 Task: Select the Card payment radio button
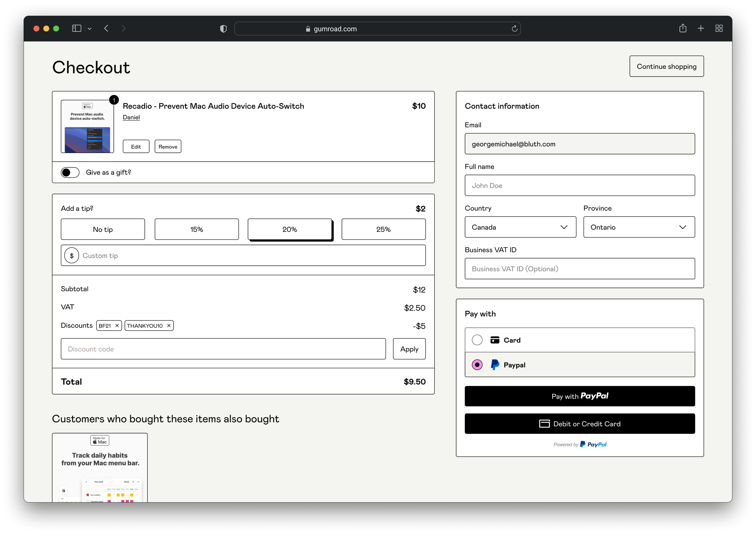tap(477, 340)
